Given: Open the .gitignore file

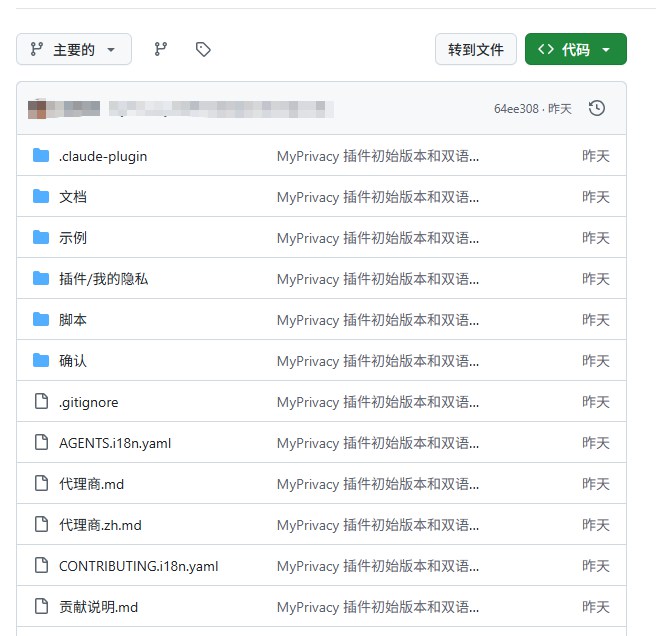Looking at the screenshot, I should [89, 402].
